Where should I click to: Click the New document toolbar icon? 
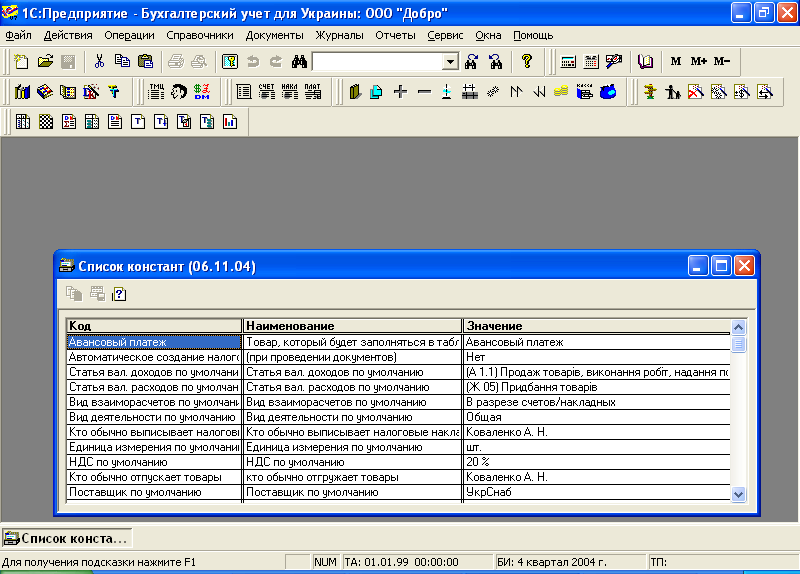pyautogui.click(x=21, y=62)
